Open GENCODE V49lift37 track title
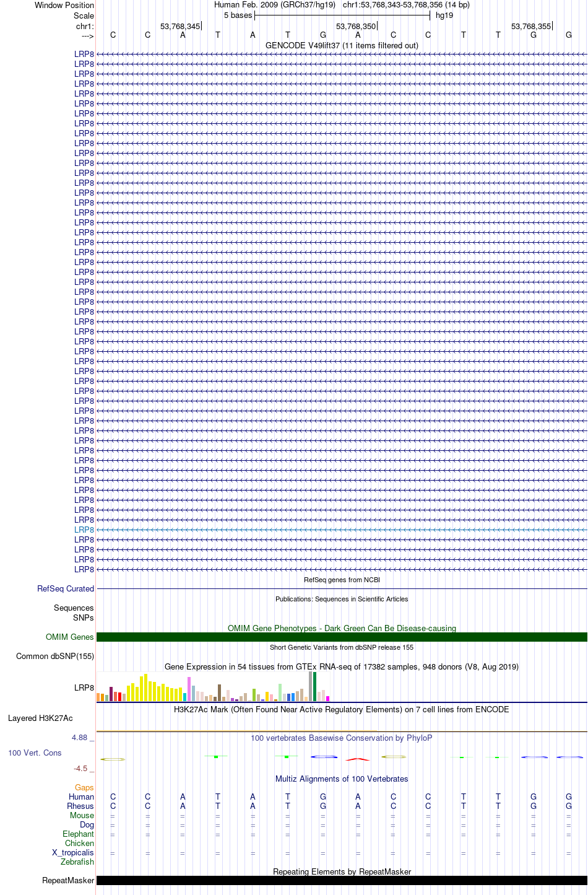 [x=342, y=46]
